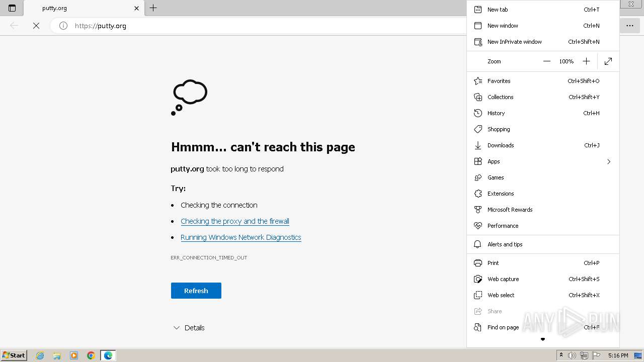Enter full screen via the zoom arrow icon
Viewport: 644px width, 362px height.
(608, 61)
